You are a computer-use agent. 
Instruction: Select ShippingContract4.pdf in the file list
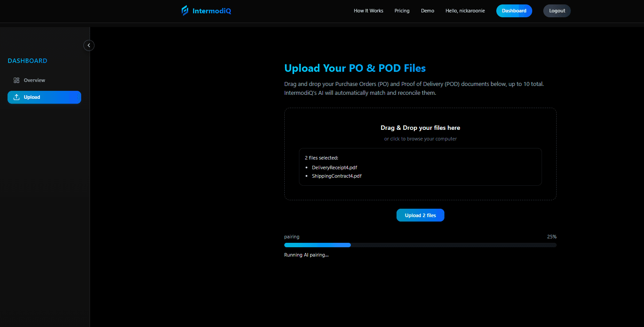click(337, 175)
